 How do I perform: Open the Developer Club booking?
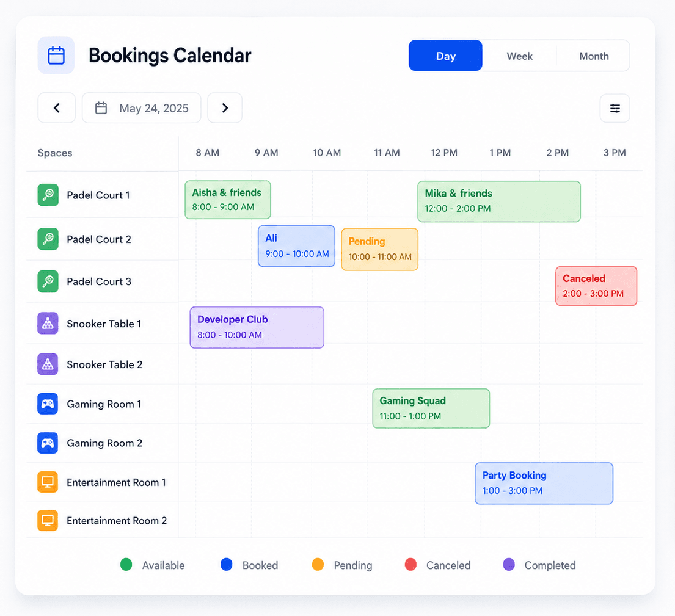click(257, 327)
